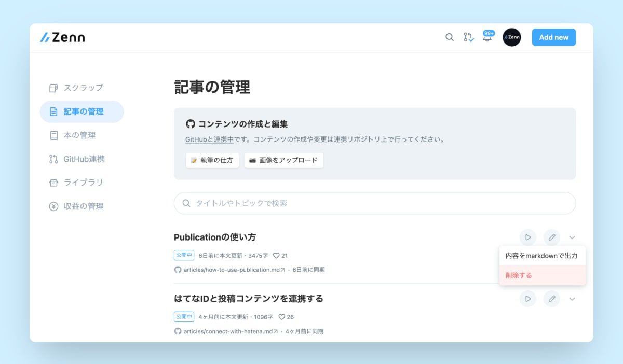623x364 pixels.
Task: Click 削除する in the dropdown menu
Action: pos(518,275)
